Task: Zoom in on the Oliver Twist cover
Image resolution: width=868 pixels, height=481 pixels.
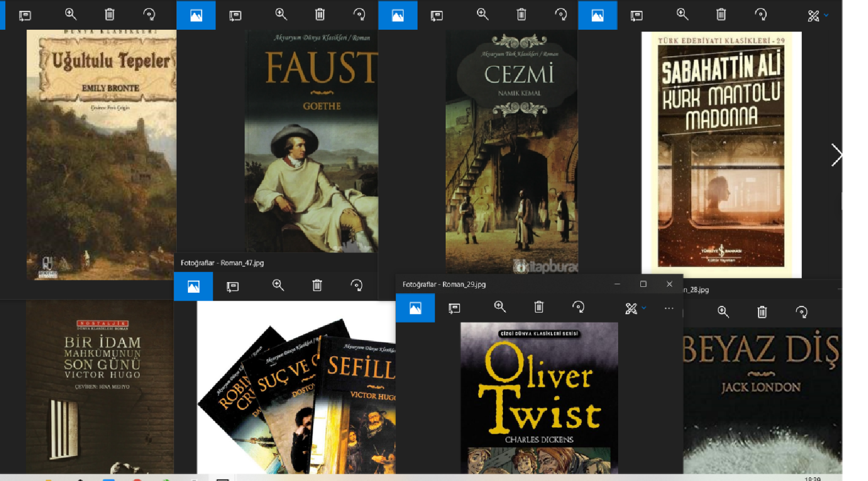Action: (x=500, y=307)
